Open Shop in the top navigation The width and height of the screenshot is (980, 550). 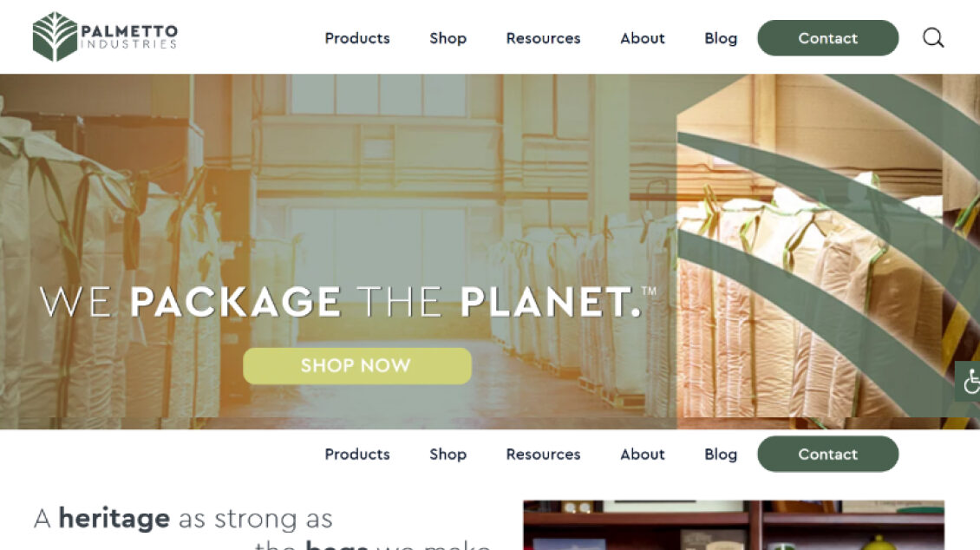pyautogui.click(x=448, y=38)
